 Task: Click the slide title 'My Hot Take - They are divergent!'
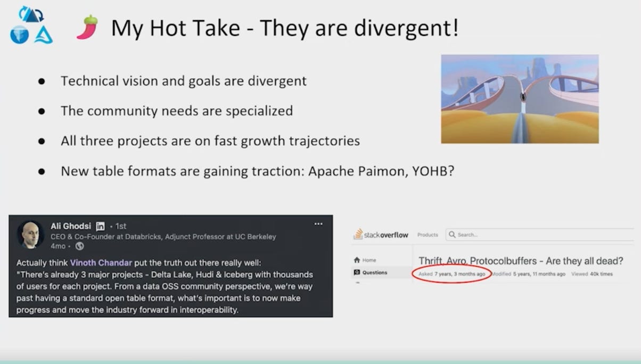(x=285, y=28)
